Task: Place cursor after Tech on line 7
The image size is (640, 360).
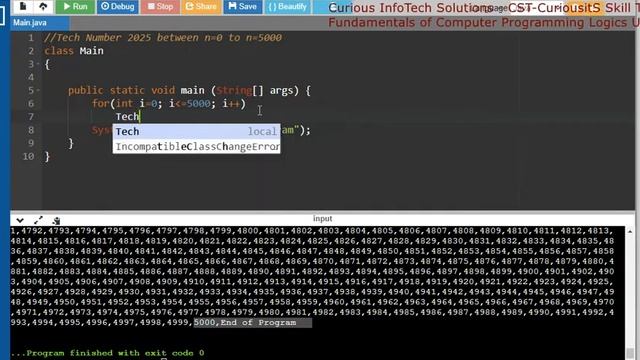Action: [x=140, y=117]
